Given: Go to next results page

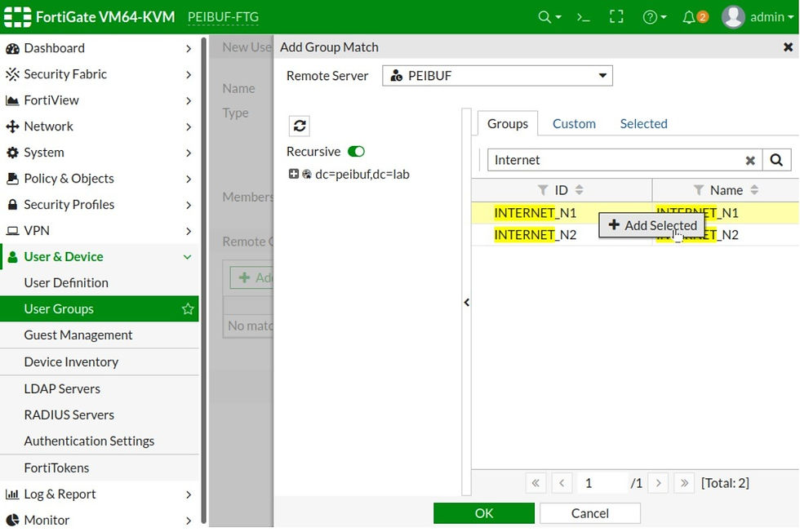Looking at the screenshot, I should 659,483.
